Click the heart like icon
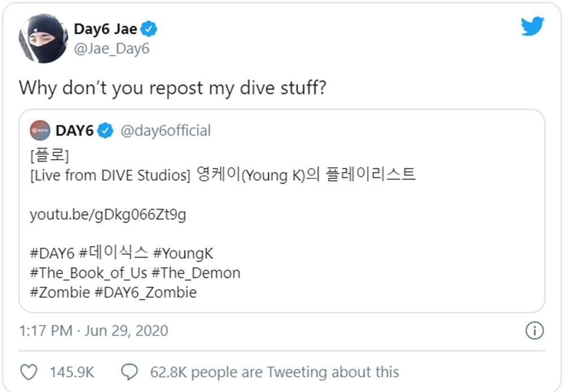 click(x=28, y=372)
